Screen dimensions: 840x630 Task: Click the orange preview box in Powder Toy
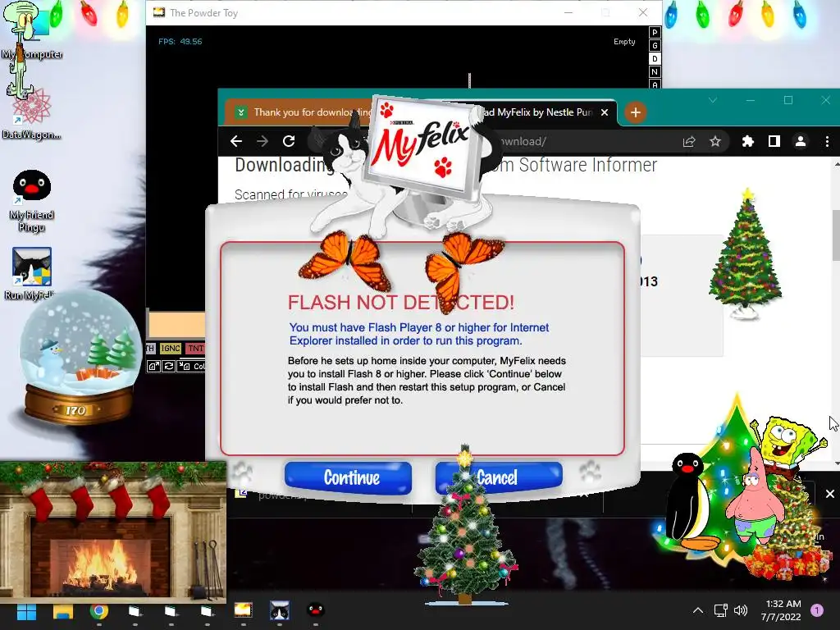(177, 325)
